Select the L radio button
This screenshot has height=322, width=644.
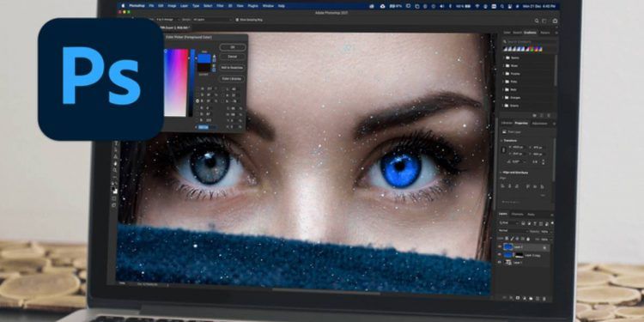coord(222,89)
